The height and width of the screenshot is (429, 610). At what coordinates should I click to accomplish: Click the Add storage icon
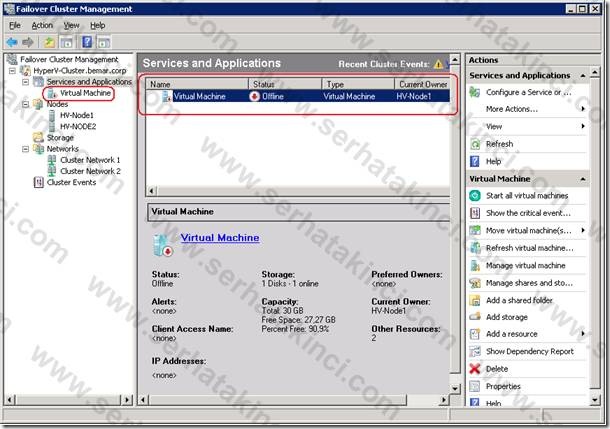(475, 317)
